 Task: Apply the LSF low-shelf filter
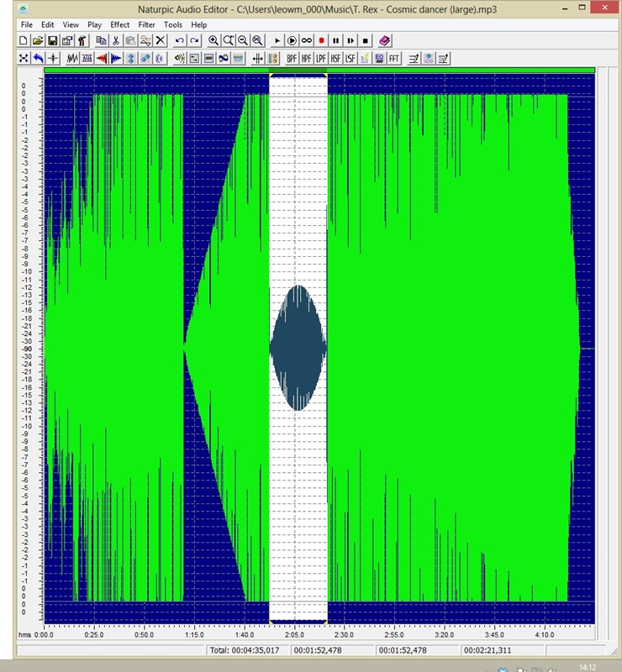[x=351, y=58]
